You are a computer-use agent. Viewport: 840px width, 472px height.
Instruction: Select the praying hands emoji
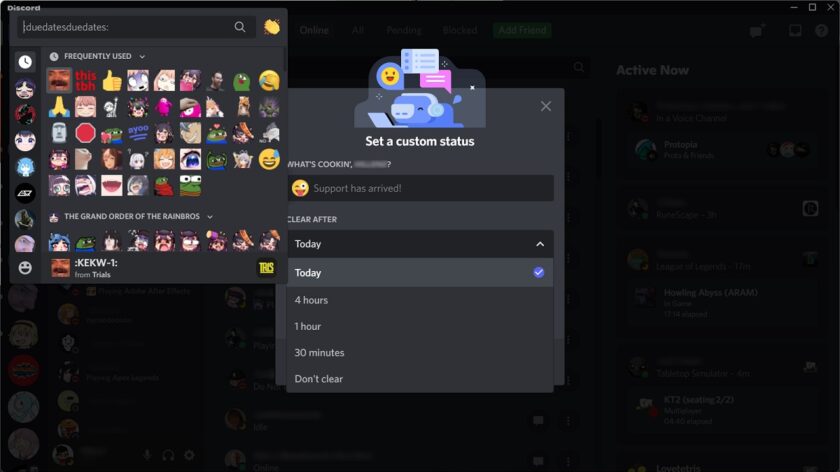pos(59,107)
